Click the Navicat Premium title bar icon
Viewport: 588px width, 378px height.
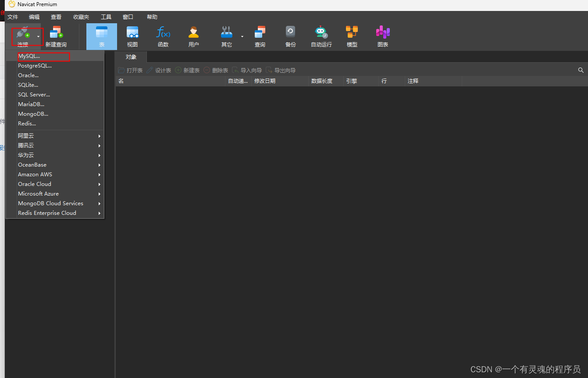[x=12, y=4]
